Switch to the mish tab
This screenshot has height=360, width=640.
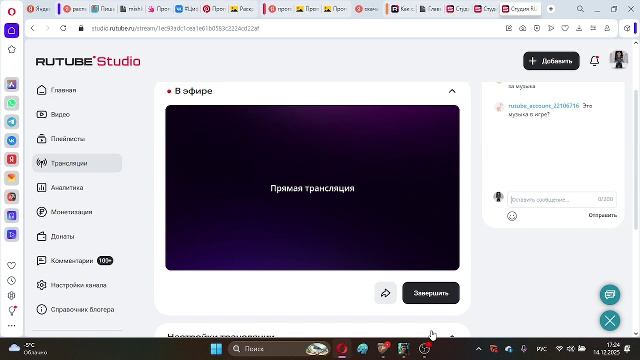pos(131,9)
